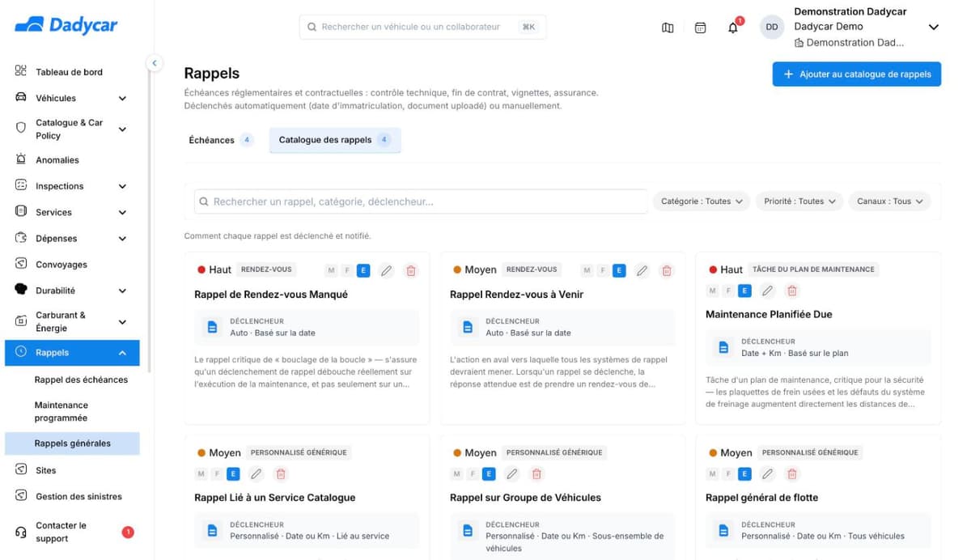Viewport: 971px width, 560px height.
Task: Expand the Services sidebar section
Action: [x=122, y=212]
